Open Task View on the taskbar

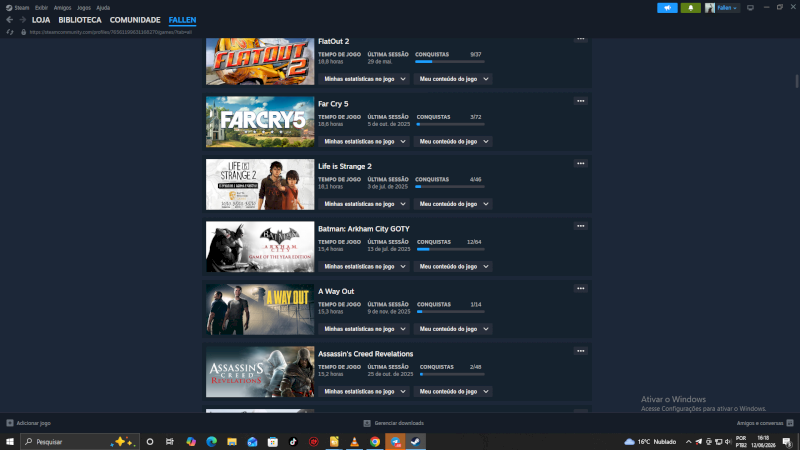click(x=170, y=442)
